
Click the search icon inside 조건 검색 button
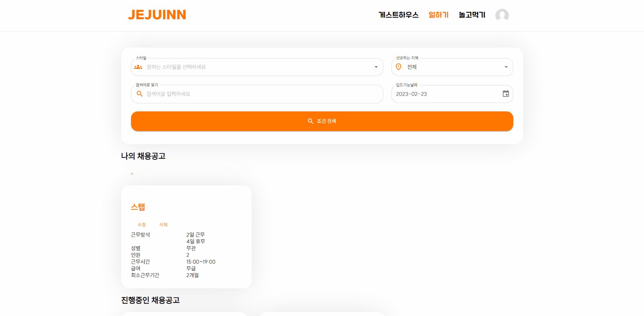click(310, 121)
